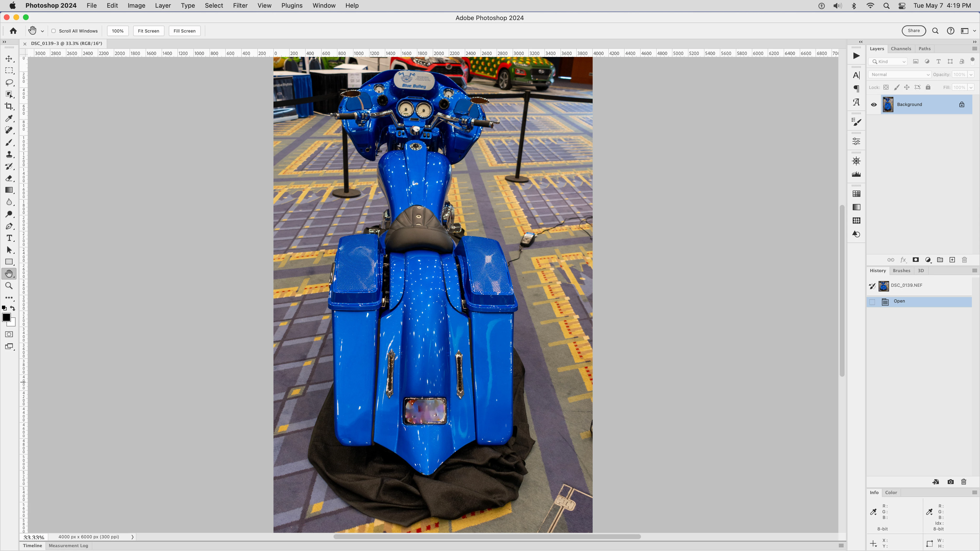Click the Fit Screen button
The height and width of the screenshot is (551, 980).
tap(148, 31)
